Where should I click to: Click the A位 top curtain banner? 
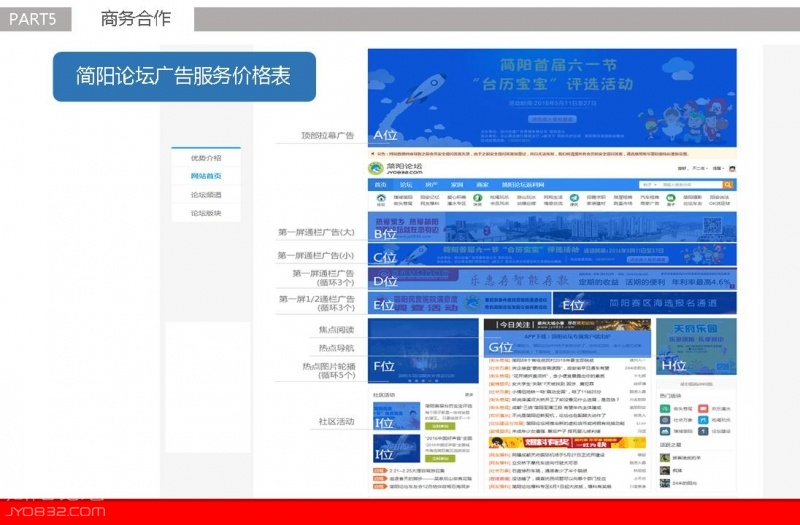point(552,97)
